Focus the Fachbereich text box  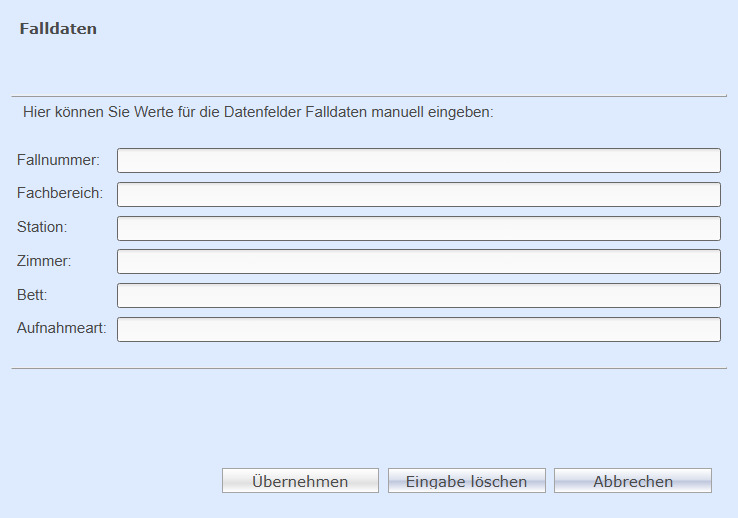pos(419,194)
